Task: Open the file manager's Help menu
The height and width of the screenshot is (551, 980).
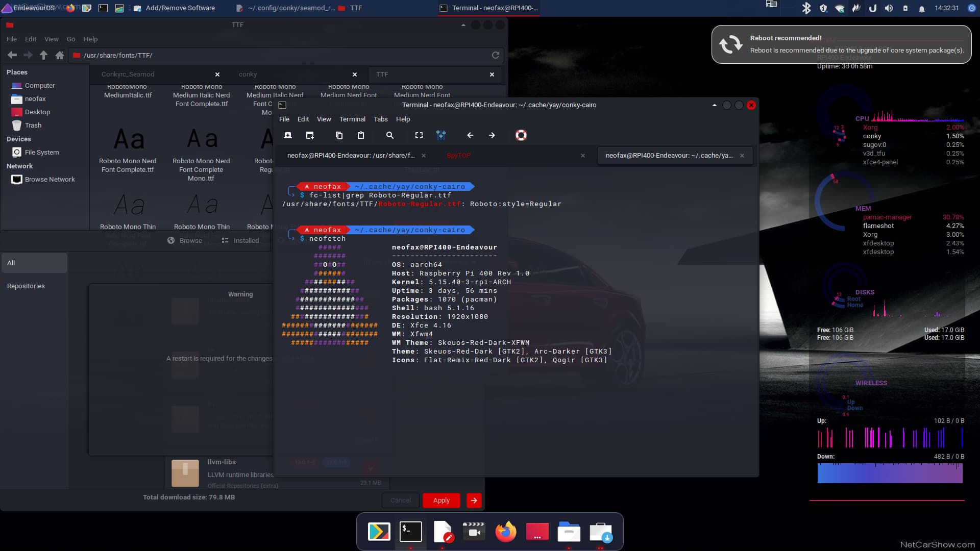Action: click(x=90, y=39)
